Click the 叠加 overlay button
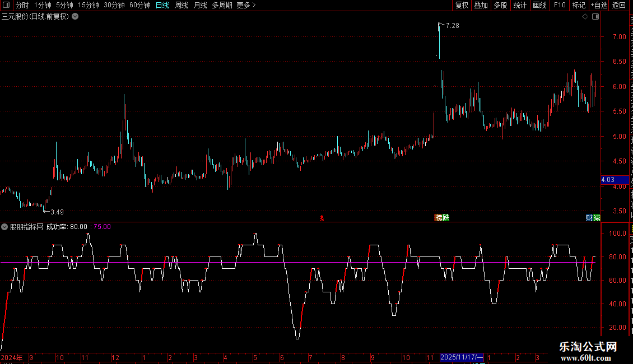 (481, 5)
